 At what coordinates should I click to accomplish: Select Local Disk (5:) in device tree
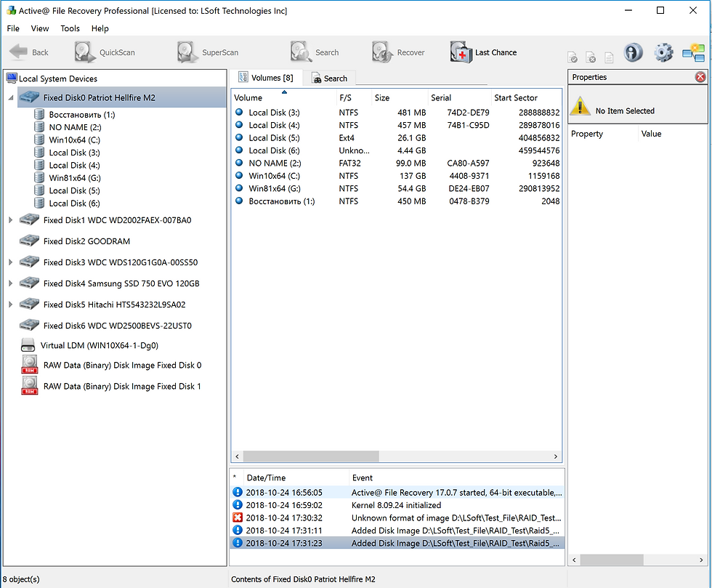pyautogui.click(x=74, y=191)
